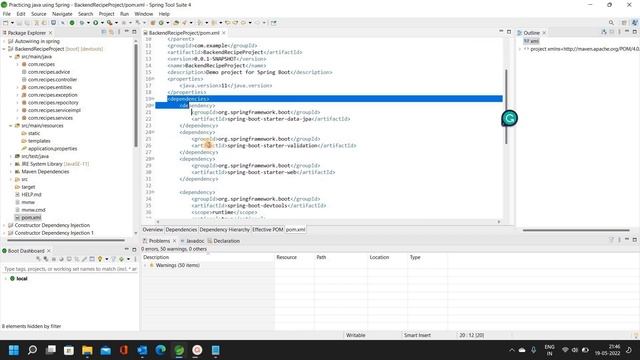This screenshot has width=640, height=360.
Task: Minimize the Package Explorer panel
Action: click(x=127, y=32)
